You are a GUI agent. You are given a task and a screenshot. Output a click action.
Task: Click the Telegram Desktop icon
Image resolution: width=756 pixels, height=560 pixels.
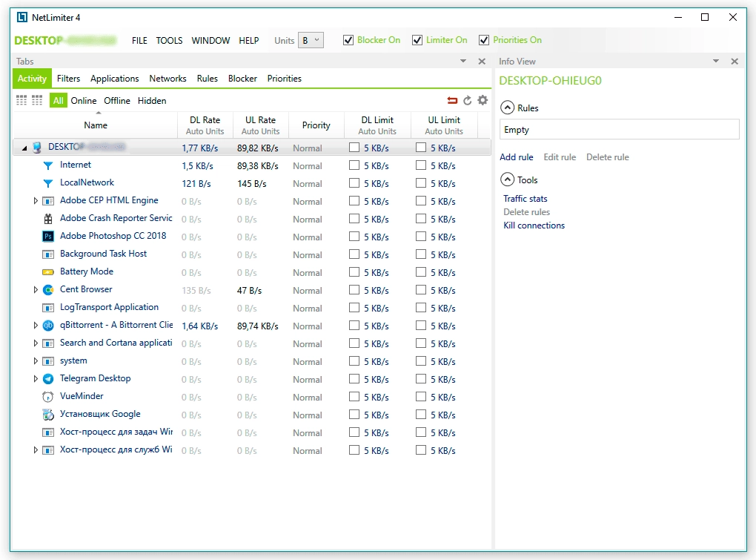tap(47, 379)
